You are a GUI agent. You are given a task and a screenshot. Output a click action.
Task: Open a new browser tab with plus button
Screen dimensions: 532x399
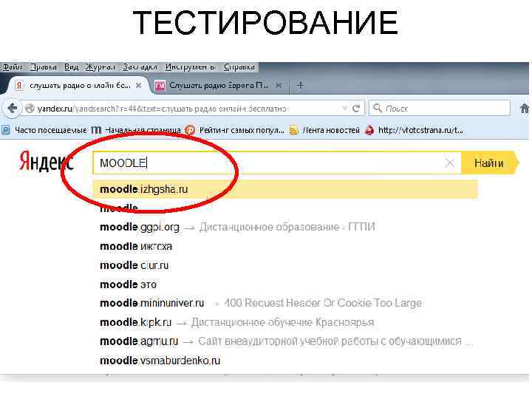pyautogui.click(x=300, y=86)
